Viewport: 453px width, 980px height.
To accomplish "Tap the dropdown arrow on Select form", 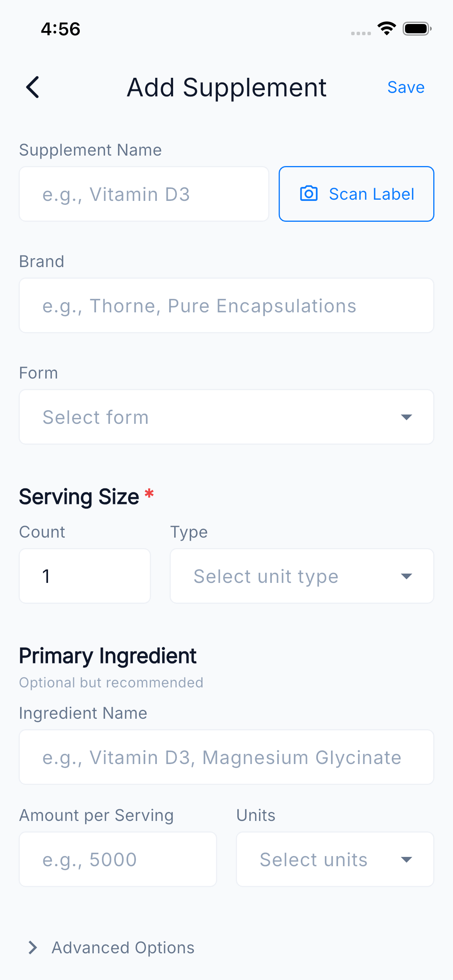I will click(x=406, y=417).
